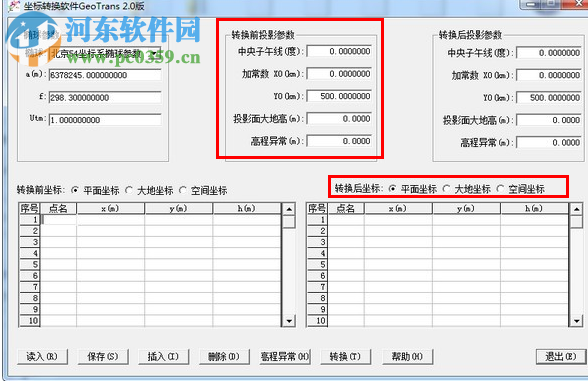Click the x(m) column header in right table
The height and width of the screenshot is (381, 588).
click(x=398, y=208)
